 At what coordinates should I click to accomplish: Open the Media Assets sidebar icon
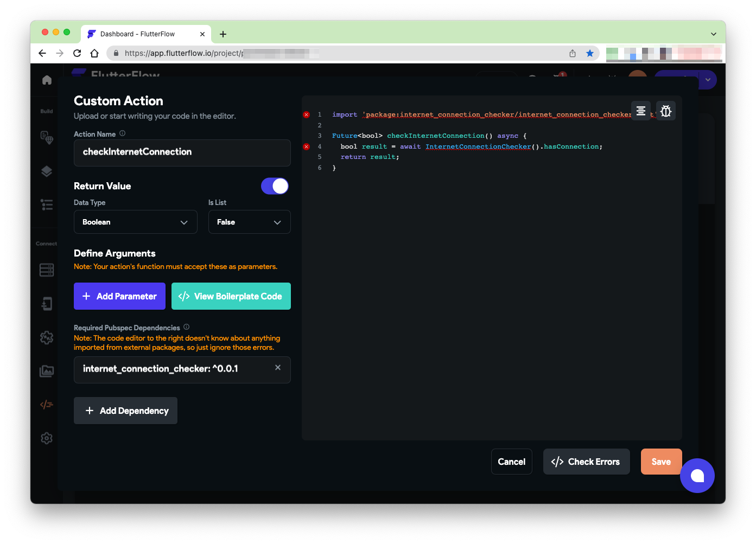tap(47, 372)
